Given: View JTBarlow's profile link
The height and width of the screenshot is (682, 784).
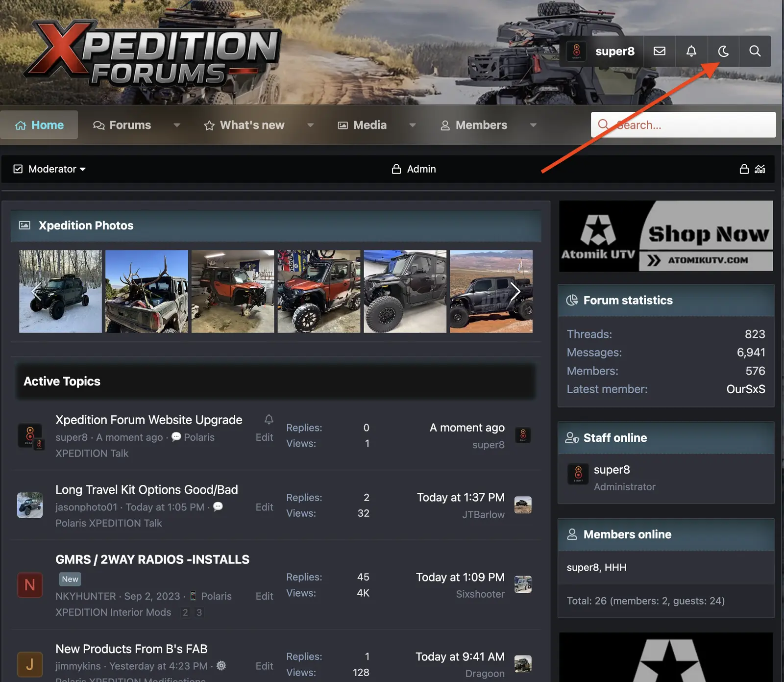Looking at the screenshot, I should click(x=484, y=515).
